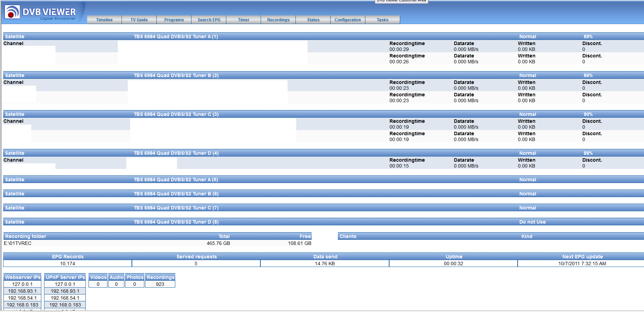Click recording time 00:00:29
Image resolution: width=644 pixels, height=312 pixels.
pyautogui.click(x=399, y=49)
